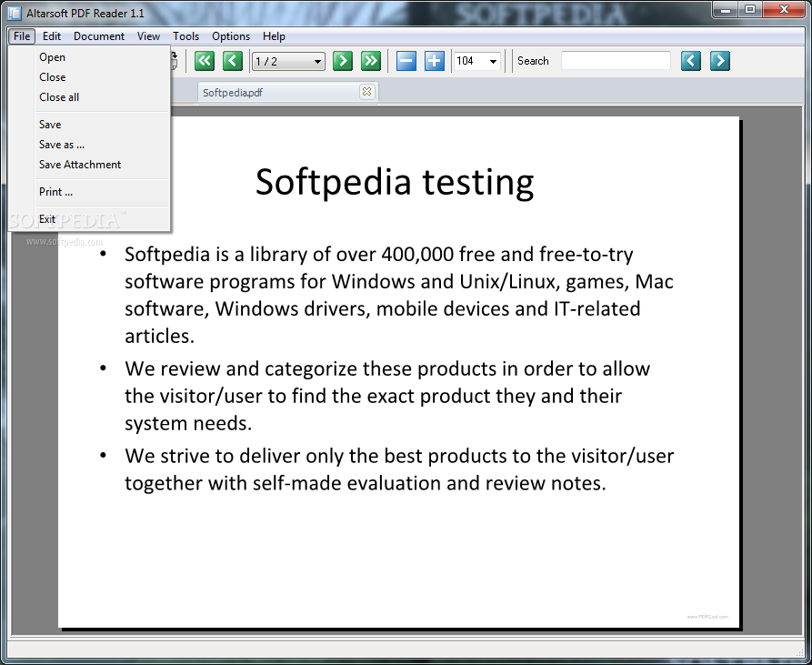Collapse the File menu
The width and height of the screenshot is (812, 665).
[x=22, y=36]
